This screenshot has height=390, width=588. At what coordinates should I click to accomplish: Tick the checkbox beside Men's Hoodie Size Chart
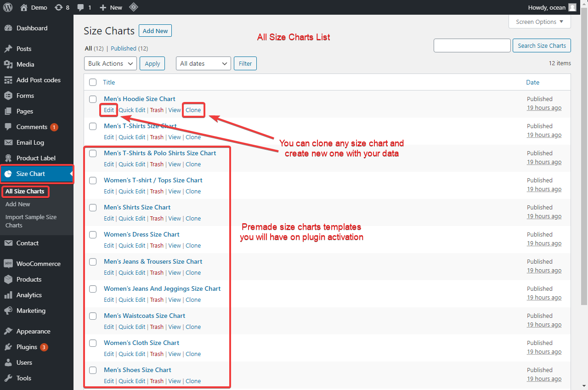92,99
